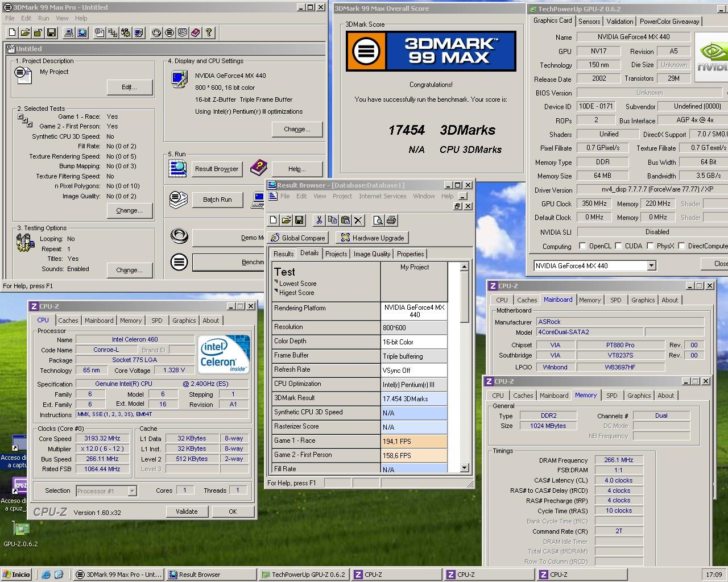The width and height of the screenshot is (728, 582).
Task: Open PowerColor Giveaway tab in GPU-Z
Action: 669,22
